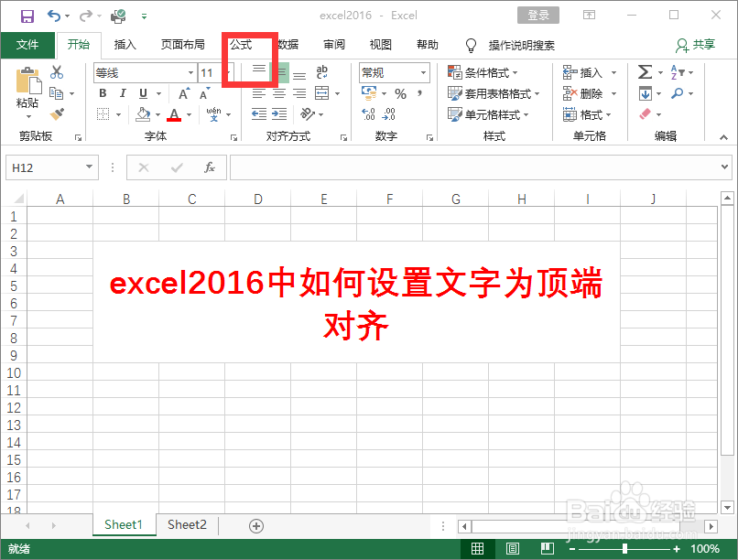This screenshot has width=738, height=560.
Task: Click the align right icon
Action: coord(299,93)
